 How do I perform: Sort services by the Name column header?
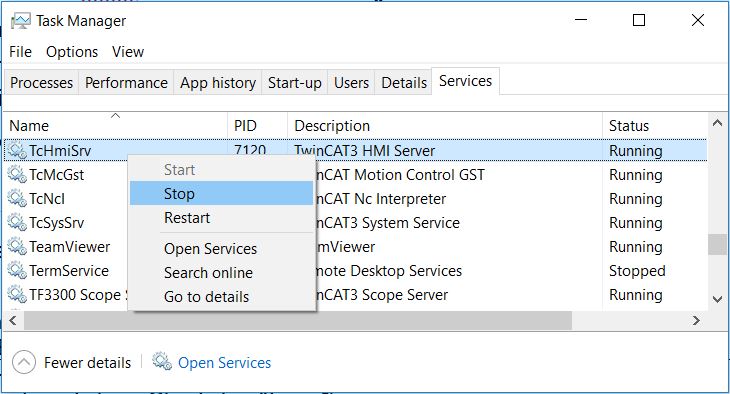point(115,125)
